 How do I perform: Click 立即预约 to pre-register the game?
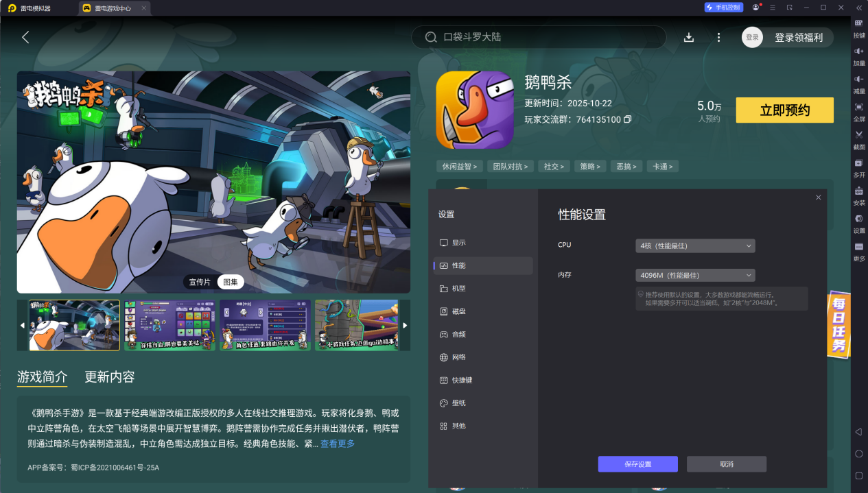(784, 110)
